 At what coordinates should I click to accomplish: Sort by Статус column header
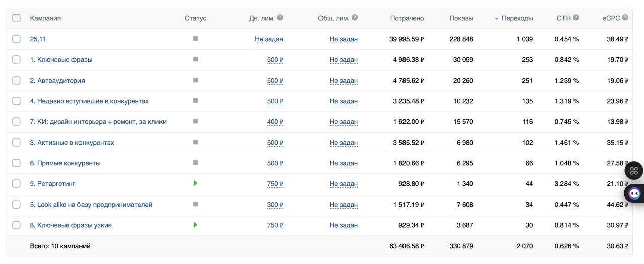click(195, 18)
